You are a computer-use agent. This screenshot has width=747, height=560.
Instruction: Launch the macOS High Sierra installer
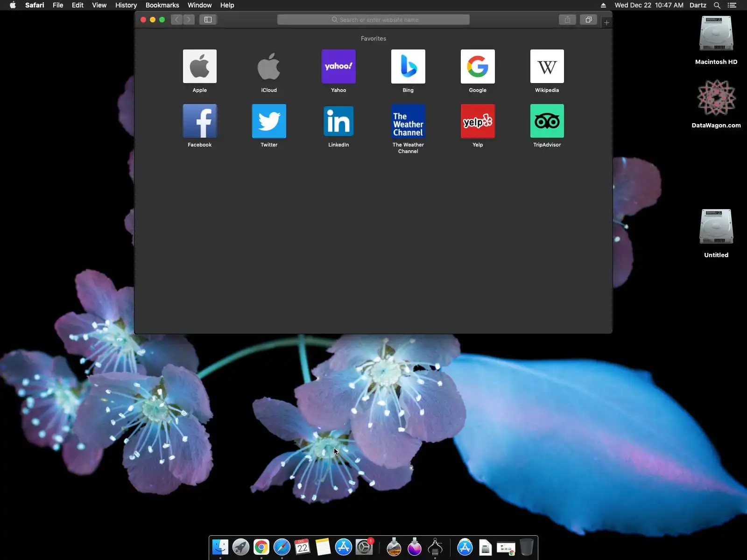coord(394,547)
